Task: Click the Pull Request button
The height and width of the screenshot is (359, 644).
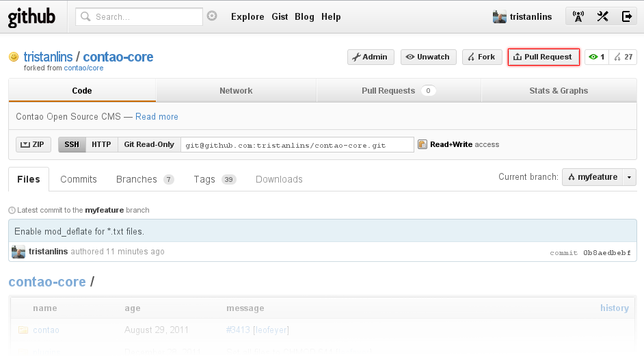Action: click(x=544, y=57)
